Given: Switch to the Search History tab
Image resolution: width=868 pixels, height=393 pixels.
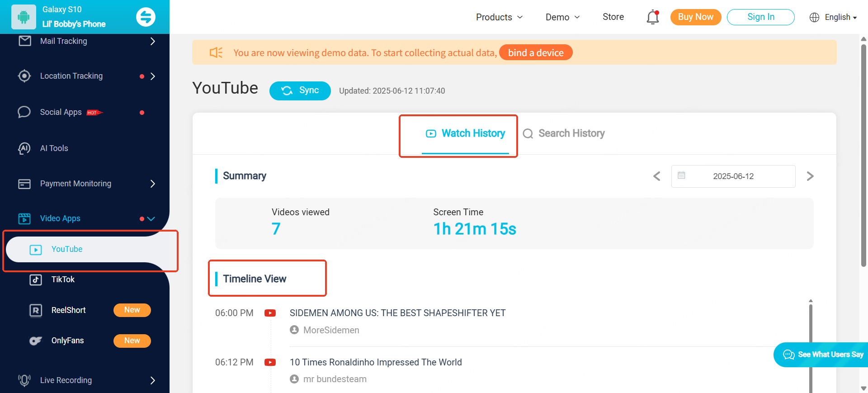Looking at the screenshot, I should pos(564,133).
